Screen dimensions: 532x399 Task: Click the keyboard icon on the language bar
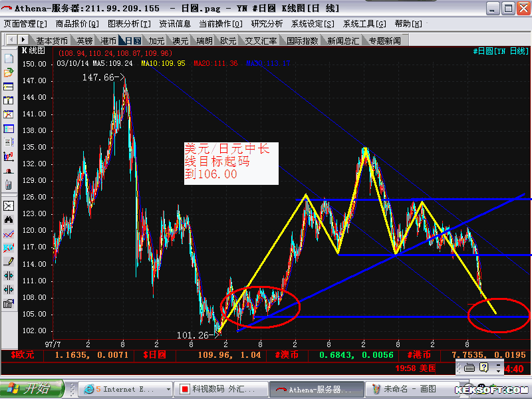coord(469,368)
